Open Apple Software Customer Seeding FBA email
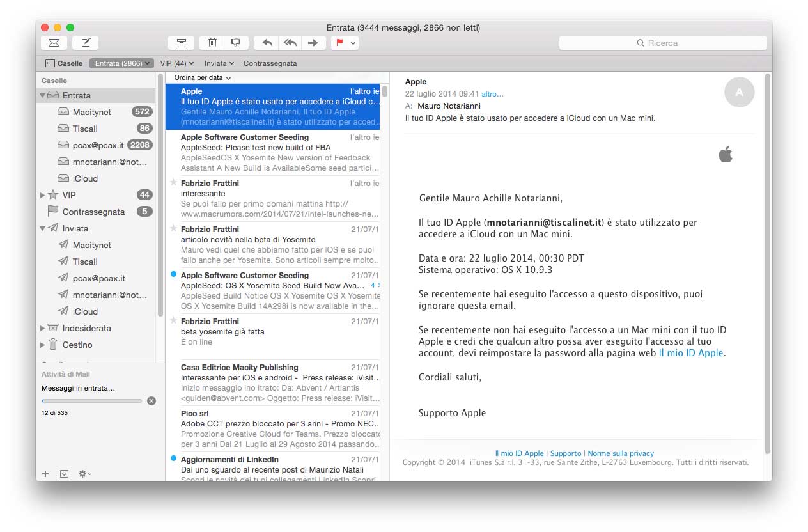 tap(273, 153)
